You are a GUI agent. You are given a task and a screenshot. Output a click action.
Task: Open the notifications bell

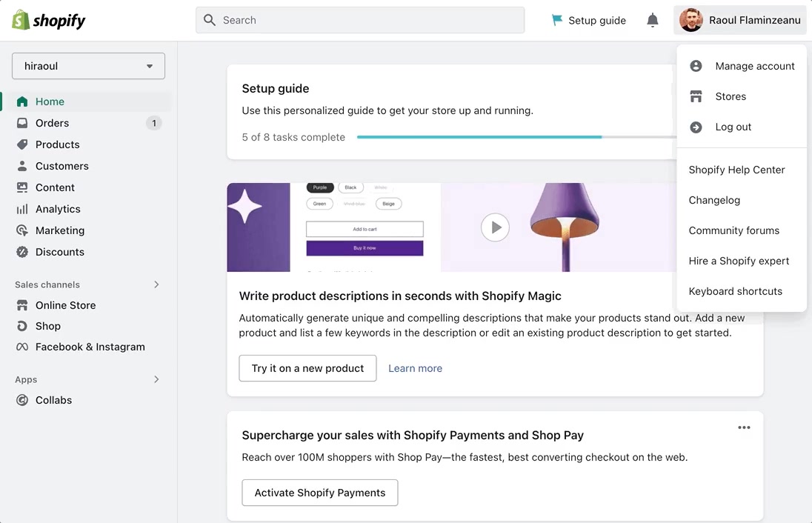click(x=653, y=20)
